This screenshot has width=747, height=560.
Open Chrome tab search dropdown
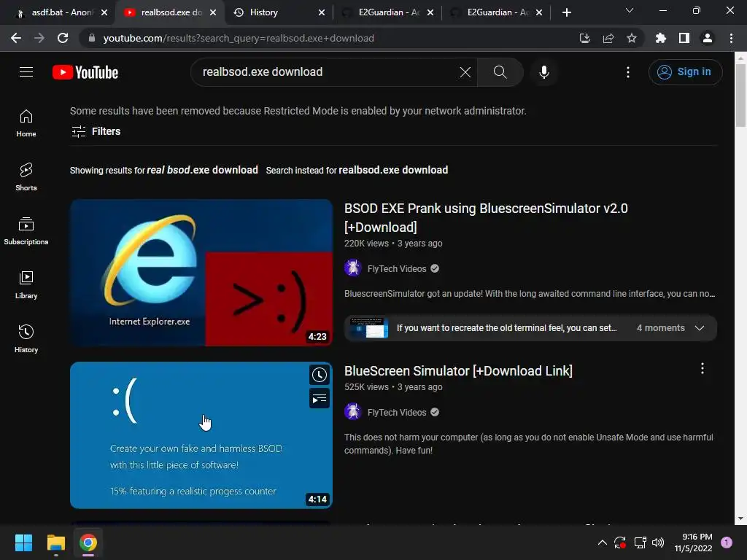tap(630, 11)
